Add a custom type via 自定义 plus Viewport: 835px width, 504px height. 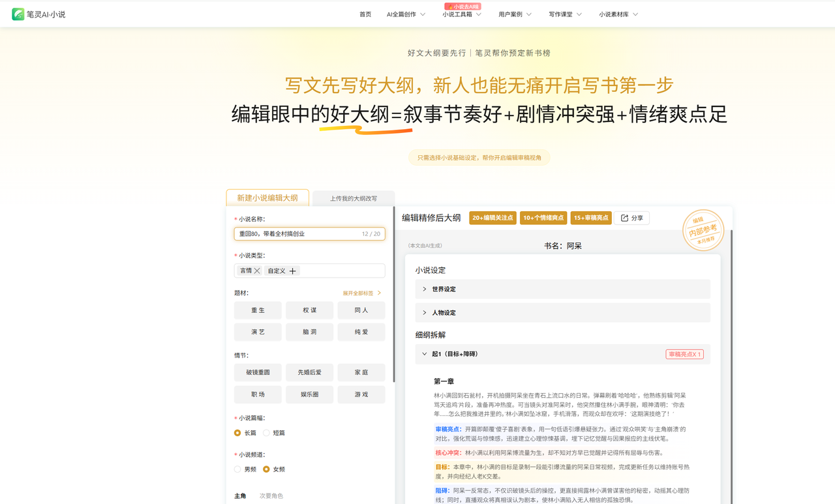tap(292, 271)
